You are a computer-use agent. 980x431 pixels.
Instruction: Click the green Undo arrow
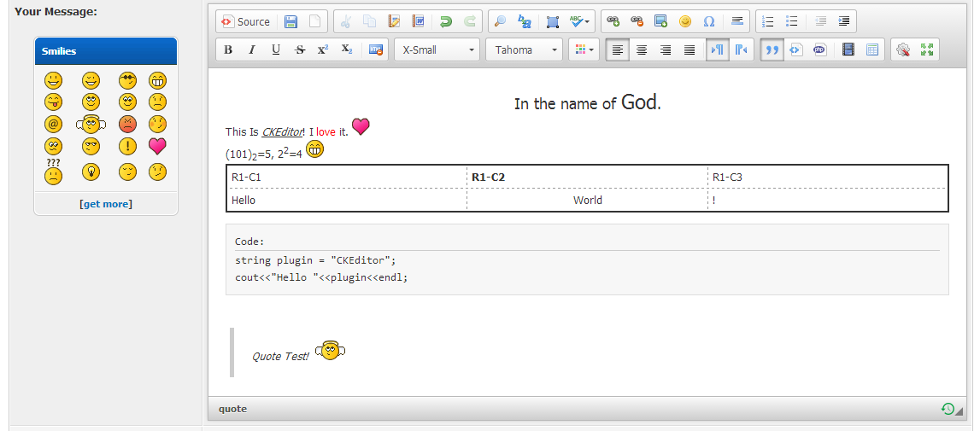tap(445, 22)
